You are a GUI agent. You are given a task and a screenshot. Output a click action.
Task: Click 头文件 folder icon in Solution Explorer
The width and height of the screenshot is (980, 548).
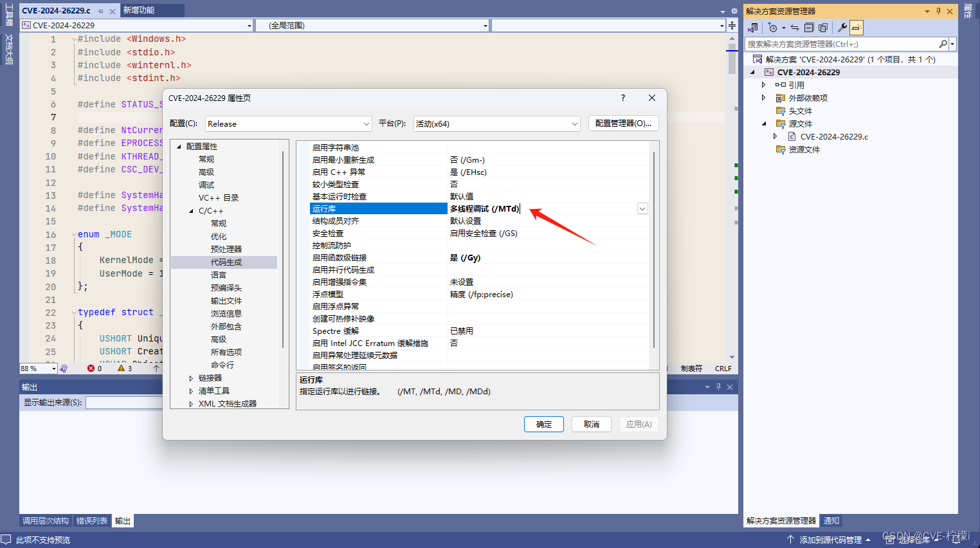point(781,111)
